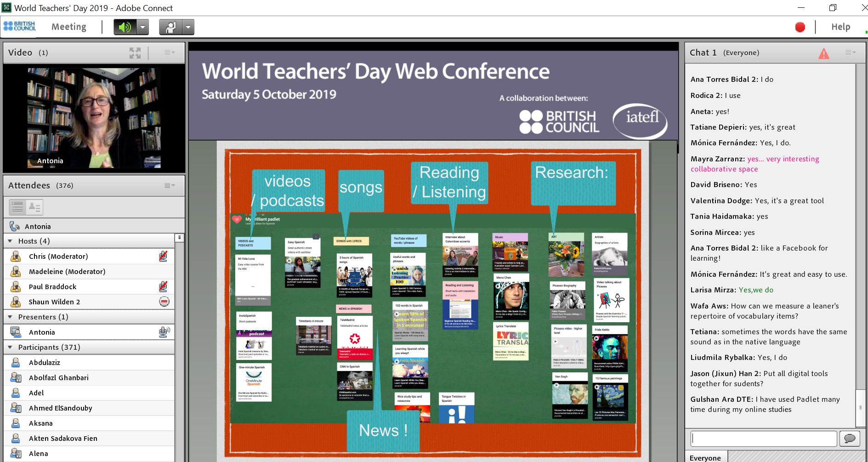This screenshot has height=462, width=868.
Task: Switch to attendee list view
Action: coord(17,207)
